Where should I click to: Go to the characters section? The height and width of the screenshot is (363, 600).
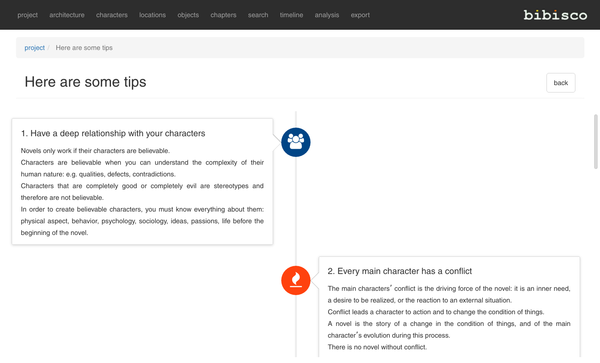[112, 15]
